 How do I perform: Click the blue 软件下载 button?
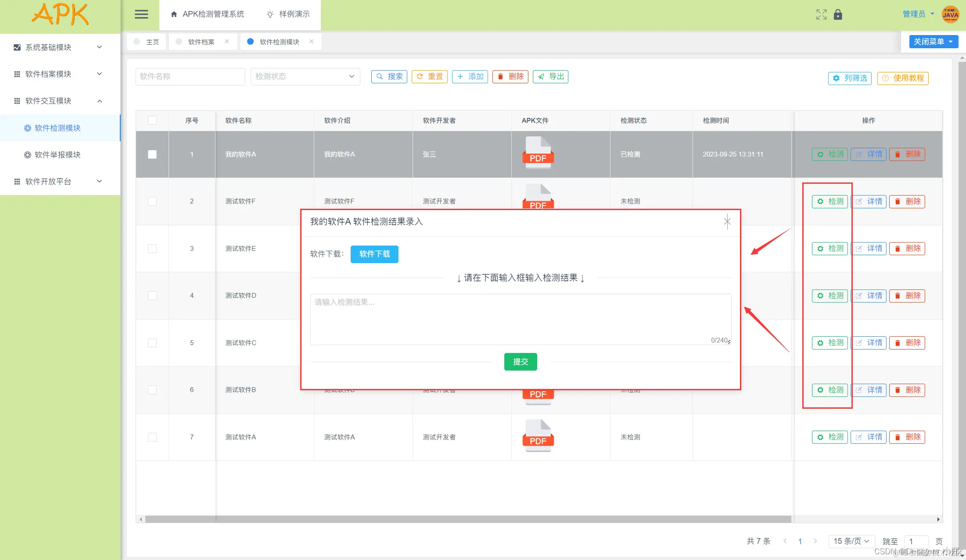point(374,254)
